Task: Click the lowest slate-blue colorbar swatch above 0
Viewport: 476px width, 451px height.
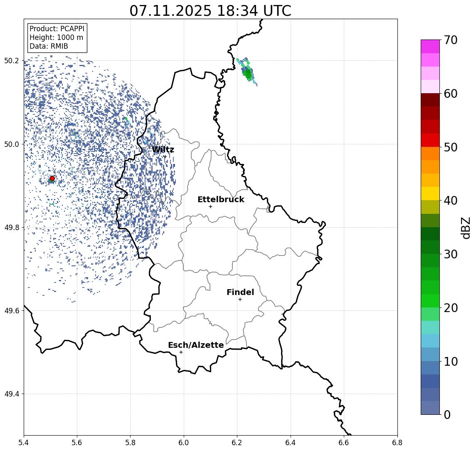Action: 430,408
